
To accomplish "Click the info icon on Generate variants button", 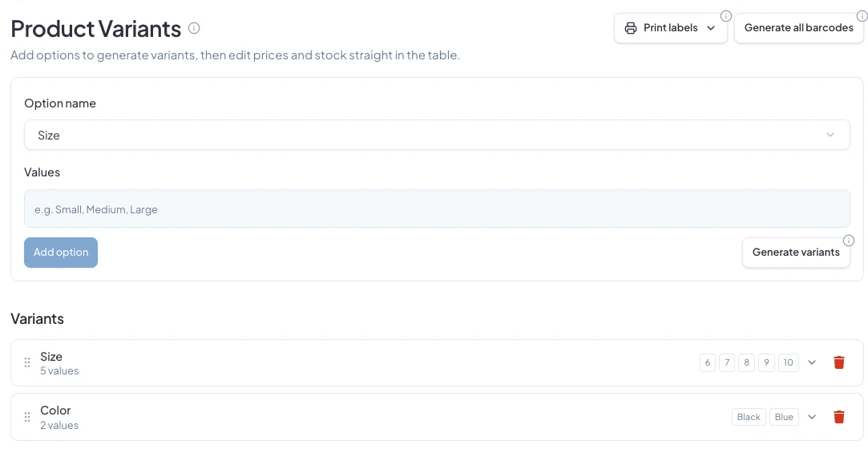I will pos(848,241).
